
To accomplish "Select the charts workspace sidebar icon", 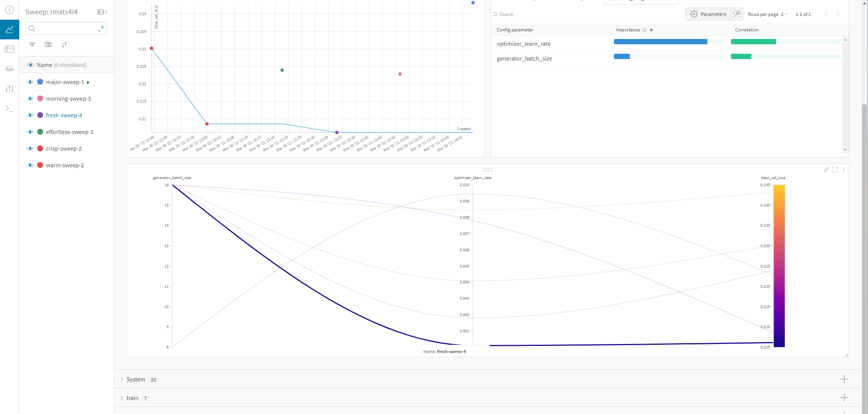I will [x=9, y=30].
